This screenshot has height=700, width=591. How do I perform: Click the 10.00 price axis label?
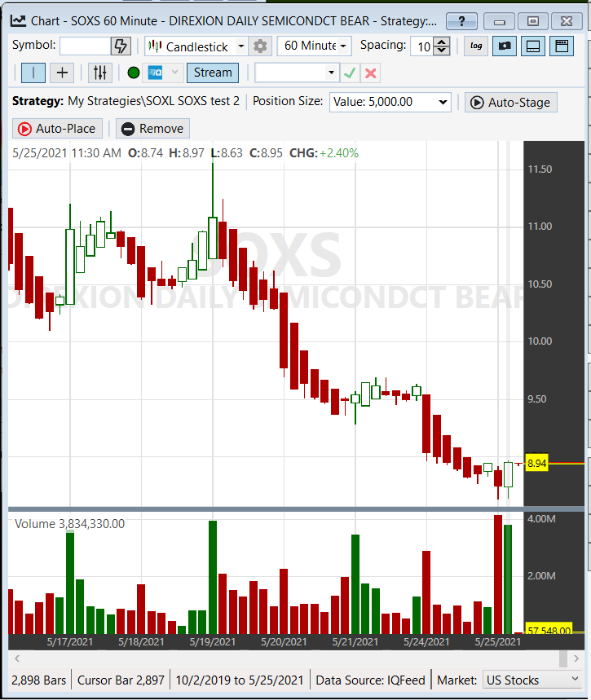pos(540,341)
